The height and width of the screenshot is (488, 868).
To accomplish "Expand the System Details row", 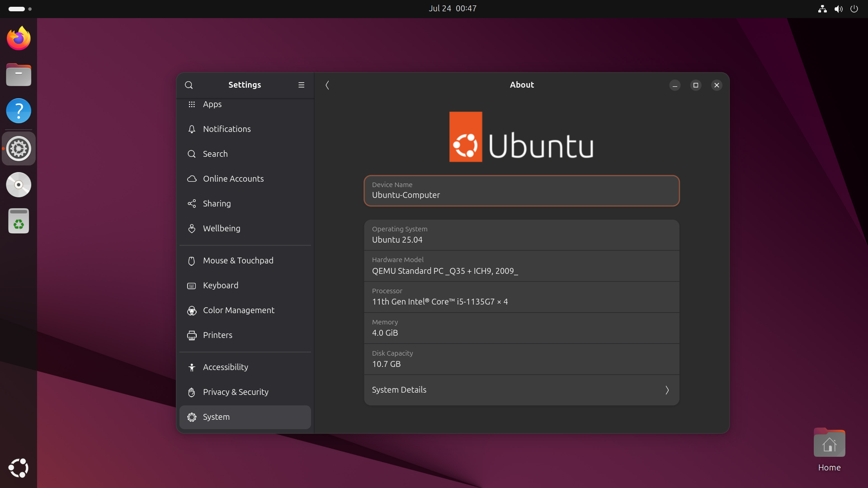I will [x=521, y=390].
